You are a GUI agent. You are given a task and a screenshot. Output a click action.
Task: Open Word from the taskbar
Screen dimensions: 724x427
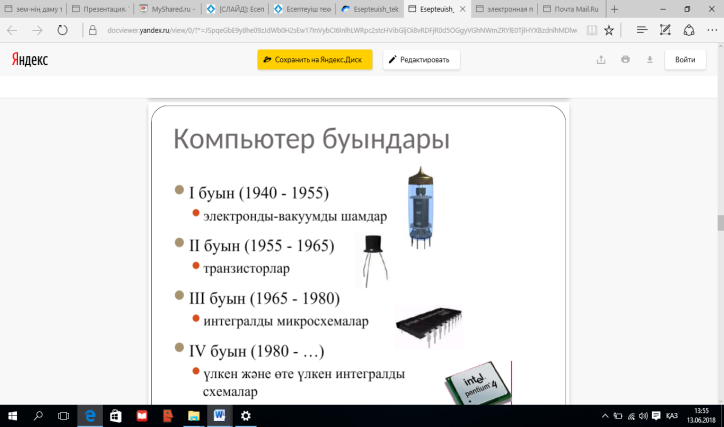(219, 416)
